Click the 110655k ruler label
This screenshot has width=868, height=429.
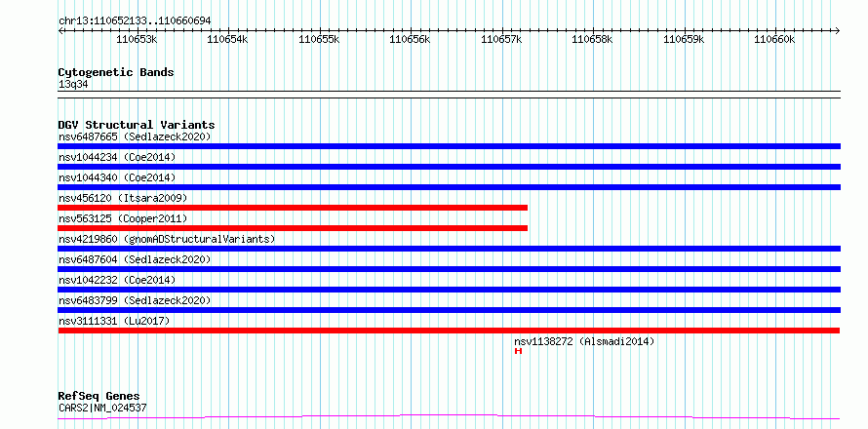pos(320,39)
